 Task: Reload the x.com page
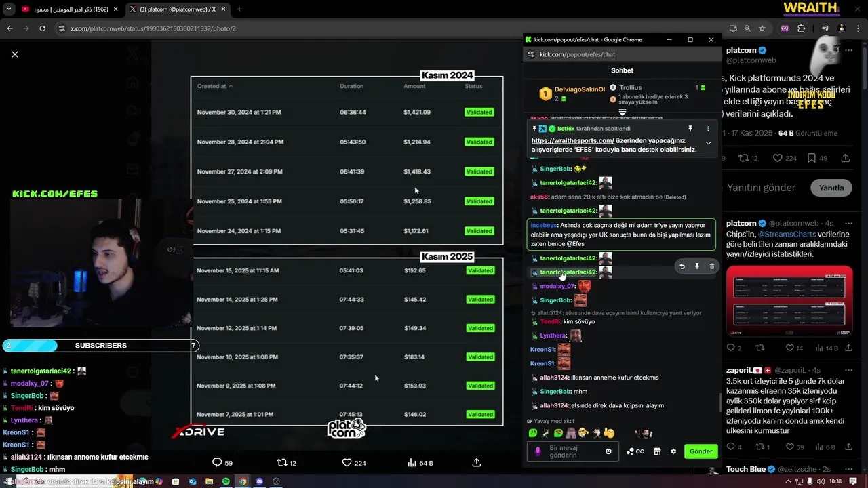[42, 28]
